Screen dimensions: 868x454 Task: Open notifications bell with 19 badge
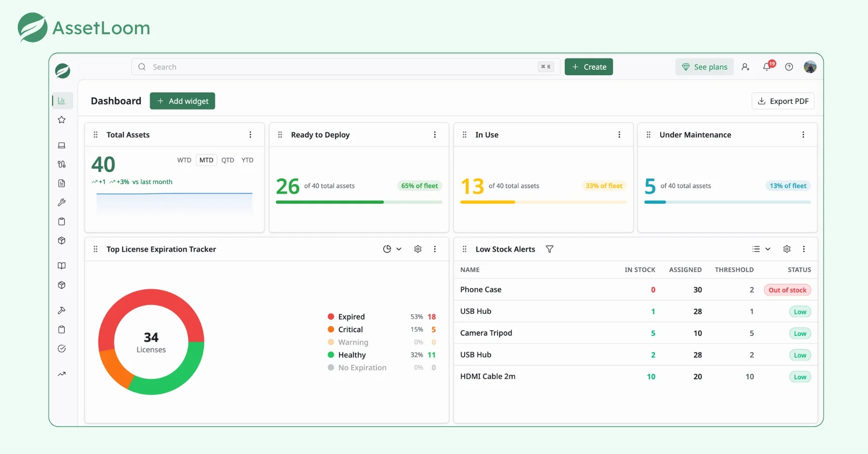[x=767, y=67]
